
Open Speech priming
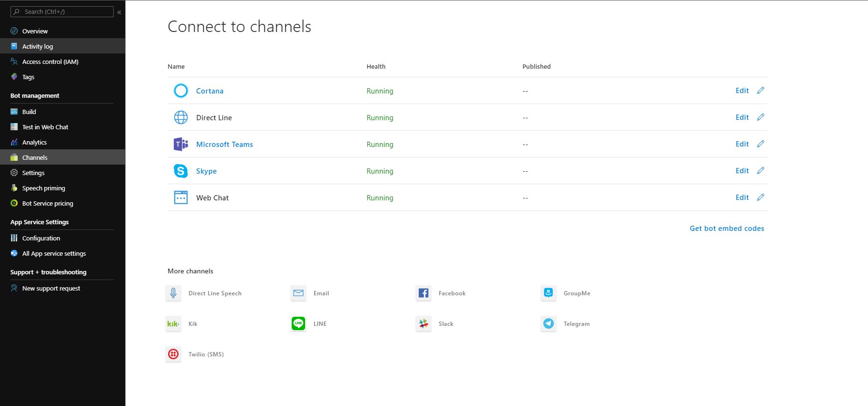click(63, 188)
